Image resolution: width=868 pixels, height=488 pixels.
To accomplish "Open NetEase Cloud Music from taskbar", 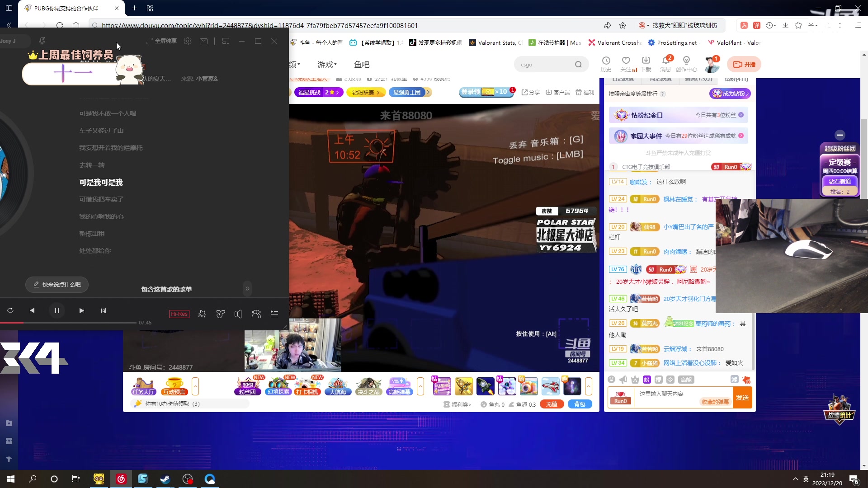I will pos(121,479).
